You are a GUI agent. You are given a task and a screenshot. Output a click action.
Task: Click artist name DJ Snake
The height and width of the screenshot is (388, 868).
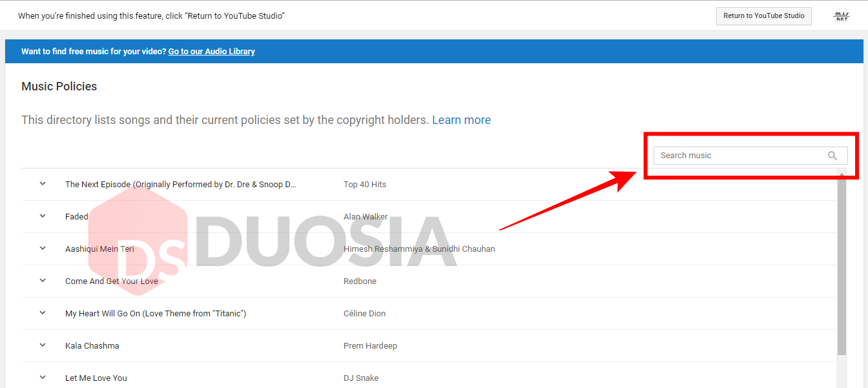click(361, 378)
